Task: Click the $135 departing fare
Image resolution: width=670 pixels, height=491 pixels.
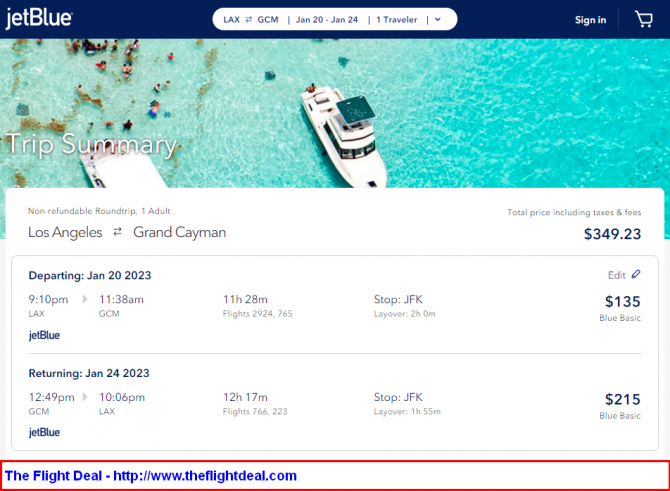Action: pos(623,302)
